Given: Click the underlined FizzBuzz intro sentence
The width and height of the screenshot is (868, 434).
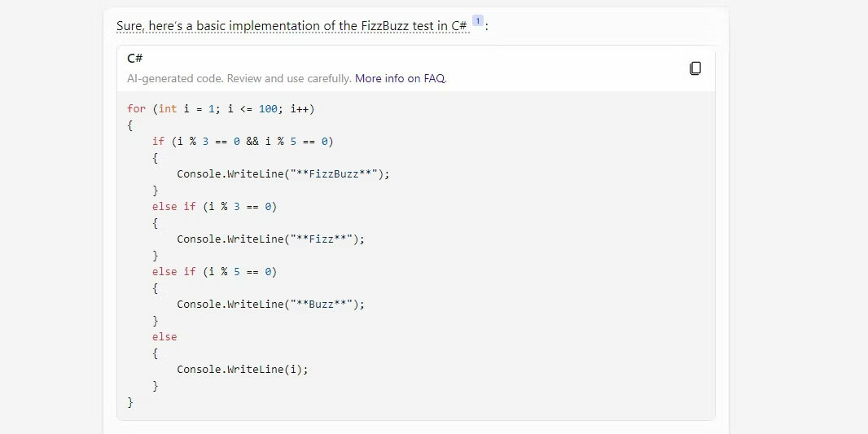Looking at the screenshot, I should [x=292, y=26].
